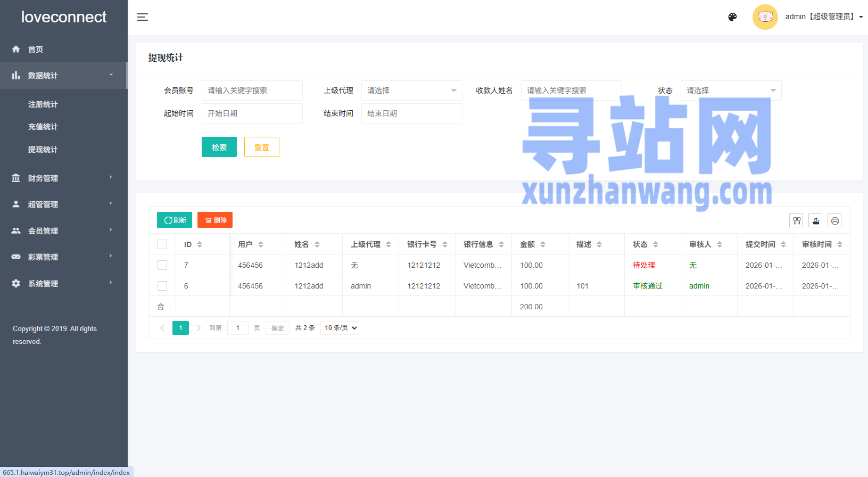Check the row with ID 6
Image resolution: width=868 pixels, height=477 pixels.
(162, 286)
